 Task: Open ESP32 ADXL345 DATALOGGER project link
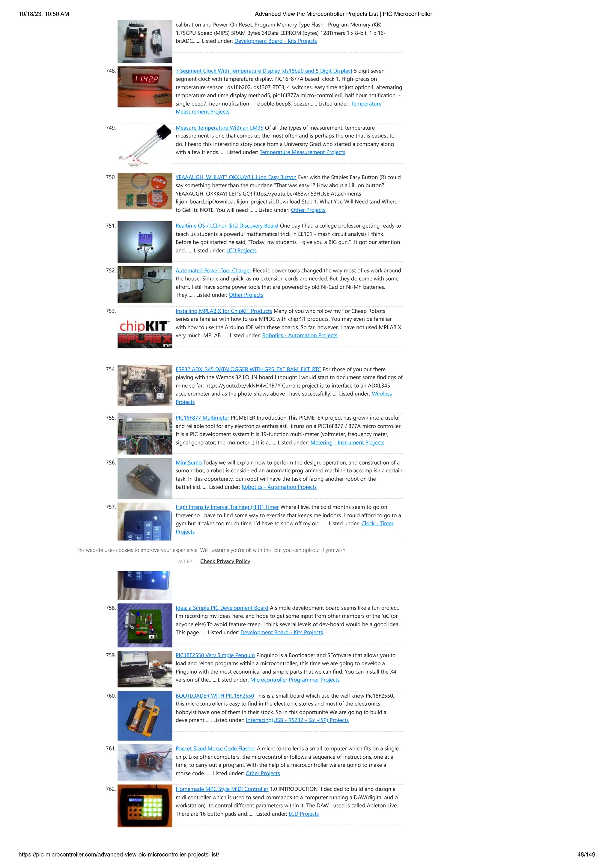(248, 369)
